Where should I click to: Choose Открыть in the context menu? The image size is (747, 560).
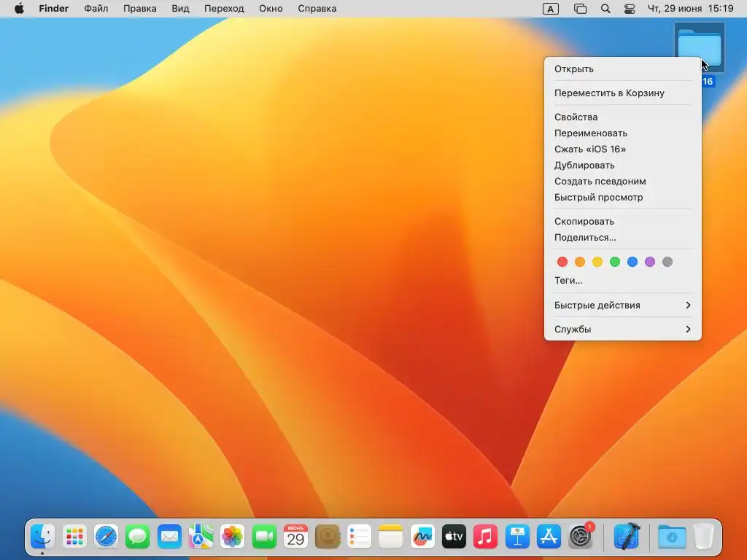623,69
